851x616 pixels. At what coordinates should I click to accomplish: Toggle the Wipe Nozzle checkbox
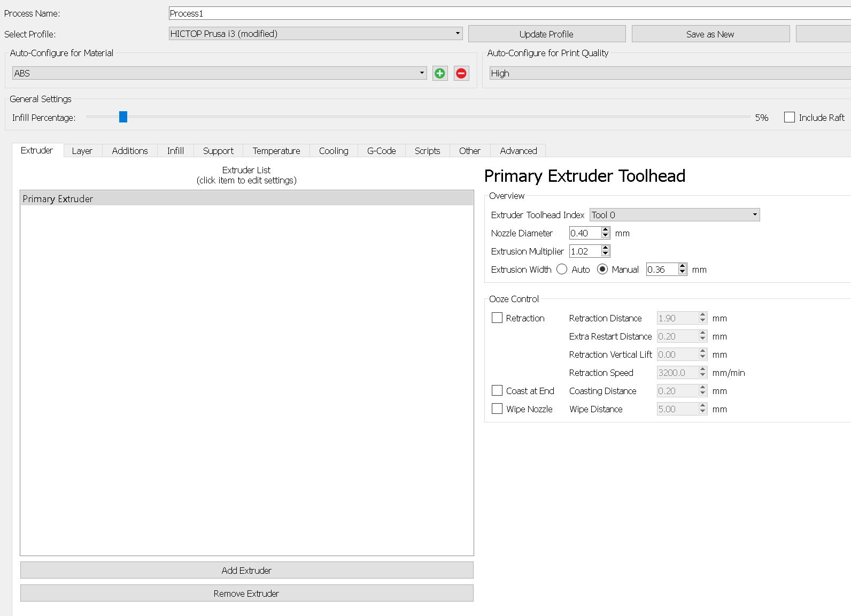(x=497, y=409)
